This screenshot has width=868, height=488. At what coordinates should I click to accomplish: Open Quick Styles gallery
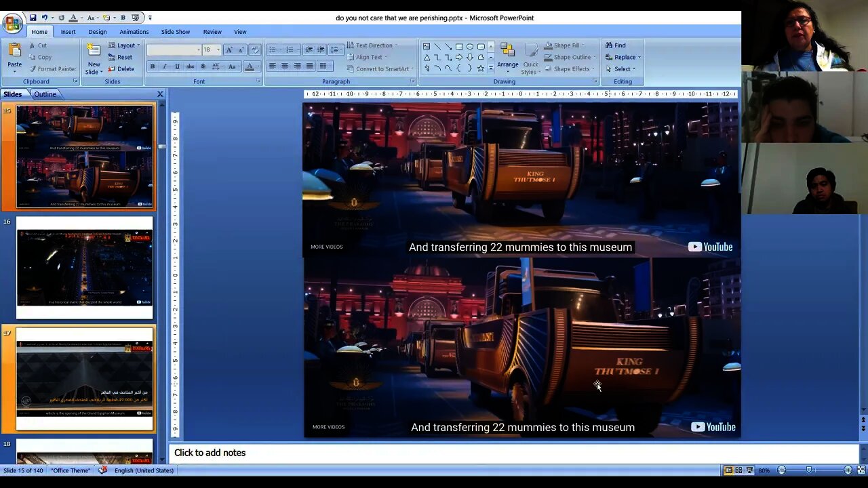530,58
